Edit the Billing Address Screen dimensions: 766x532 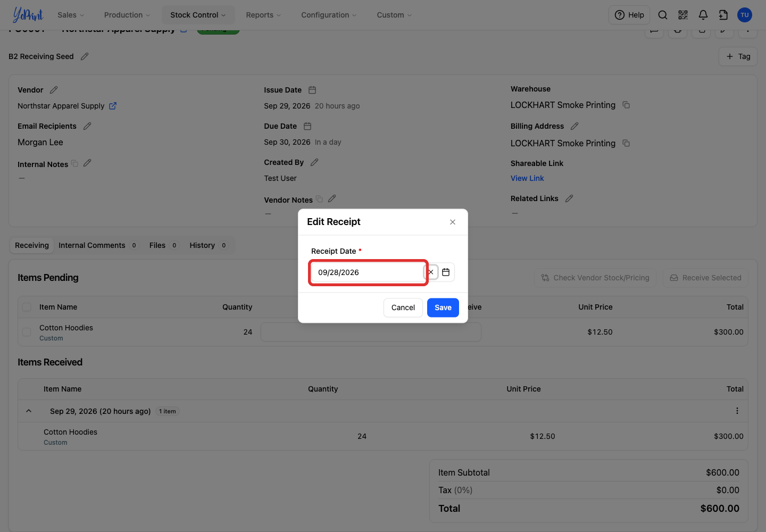574,126
